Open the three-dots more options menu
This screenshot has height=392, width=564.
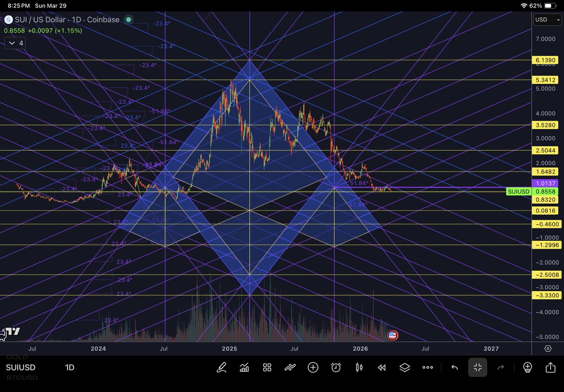click(428, 367)
